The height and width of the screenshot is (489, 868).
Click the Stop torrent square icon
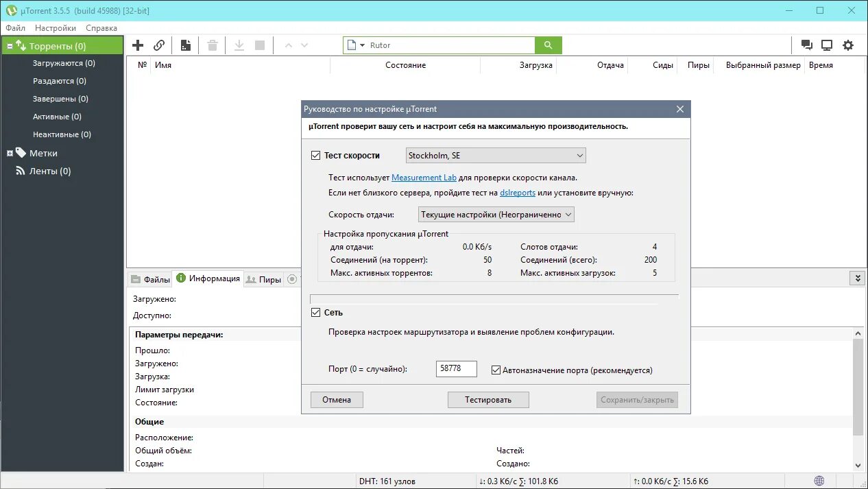(260, 45)
